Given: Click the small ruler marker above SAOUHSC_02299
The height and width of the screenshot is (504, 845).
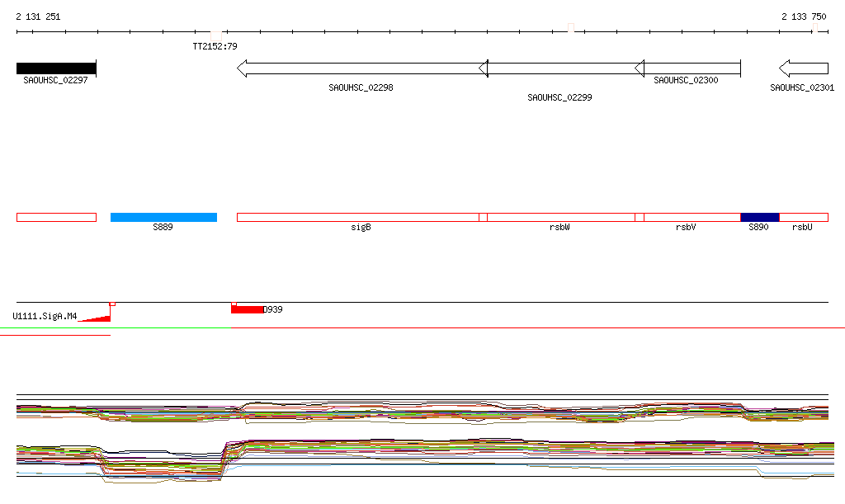Looking at the screenshot, I should tap(570, 28).
